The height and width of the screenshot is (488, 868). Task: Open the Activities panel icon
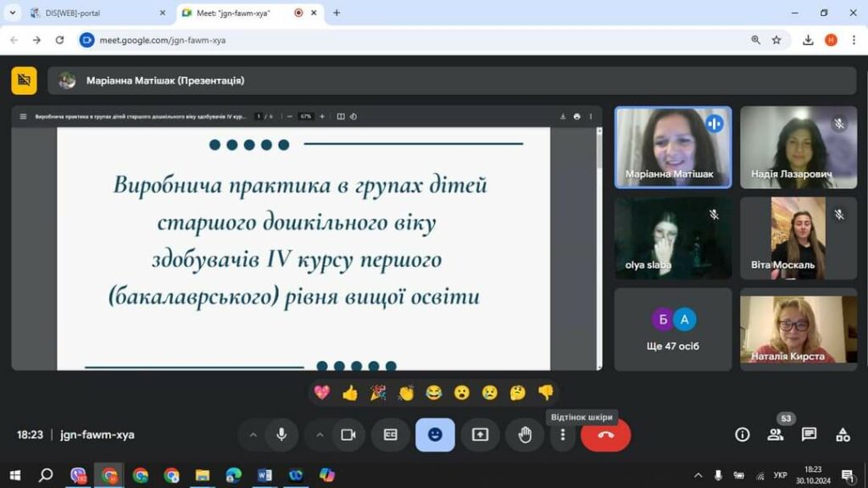pyautogui.click(x=843, y=435)
